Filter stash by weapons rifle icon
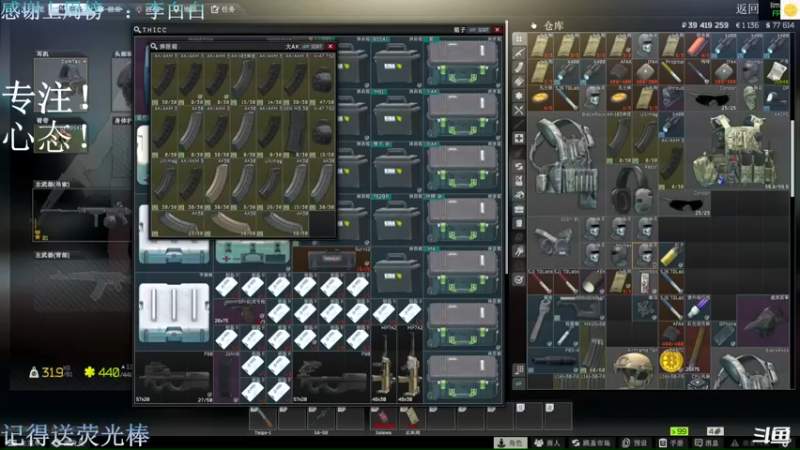Viewport: 800px width, 450px height. pos(519,53)
